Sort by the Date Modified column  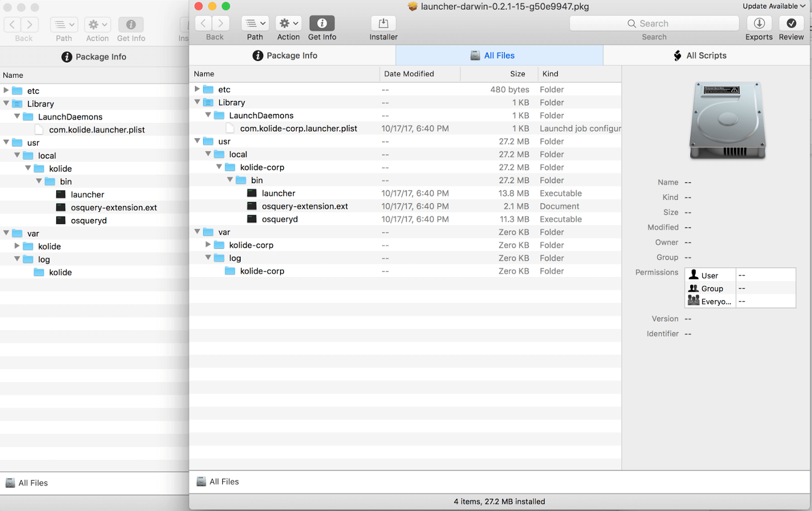click(x=420, y=74)
